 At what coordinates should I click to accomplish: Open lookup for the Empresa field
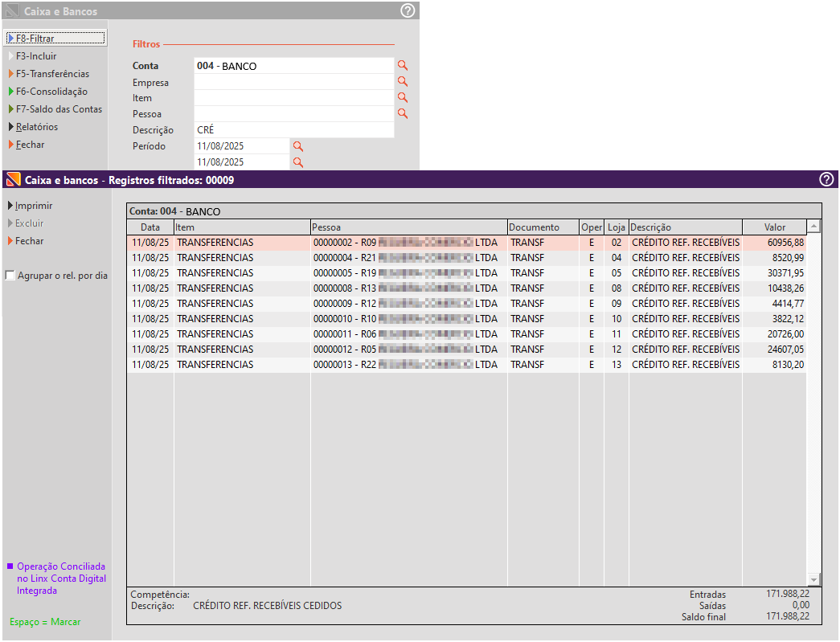(x=403, y=81)
